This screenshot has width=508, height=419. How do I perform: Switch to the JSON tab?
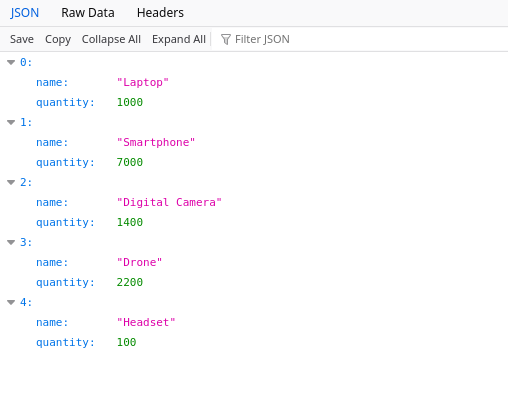click(24, 13)
